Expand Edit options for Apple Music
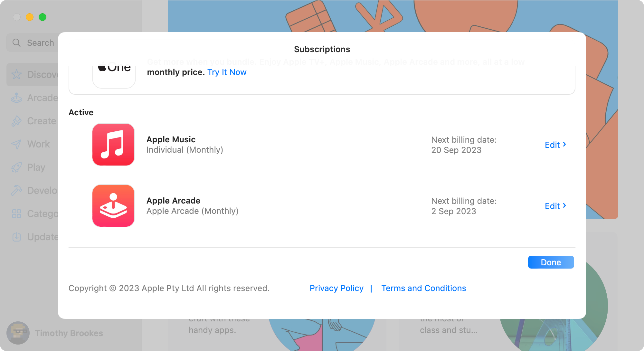This screenshot has width=644, height=351. pyautogui.click(x=555, y=145)
